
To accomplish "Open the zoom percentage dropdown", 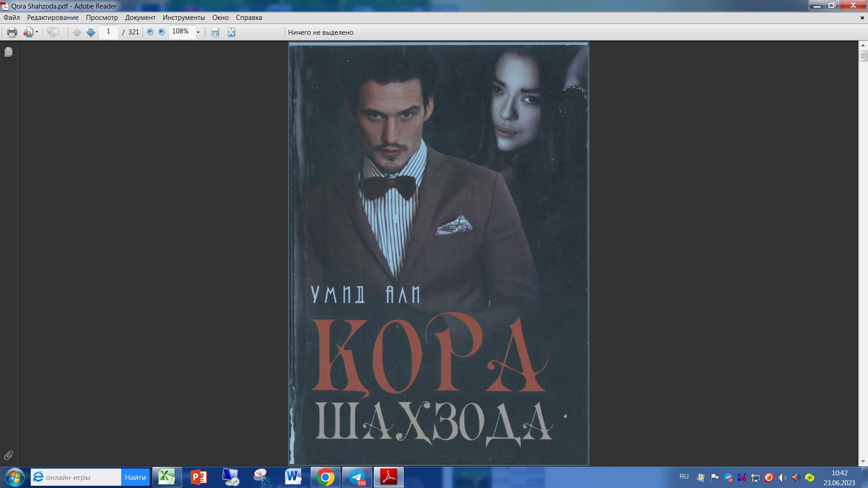I will [x=198, y=32].
